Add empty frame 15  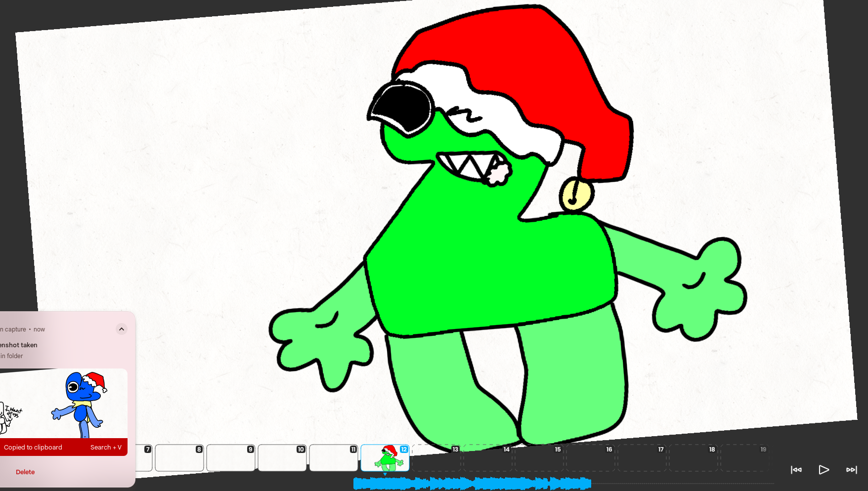click(x=539, y=458)
